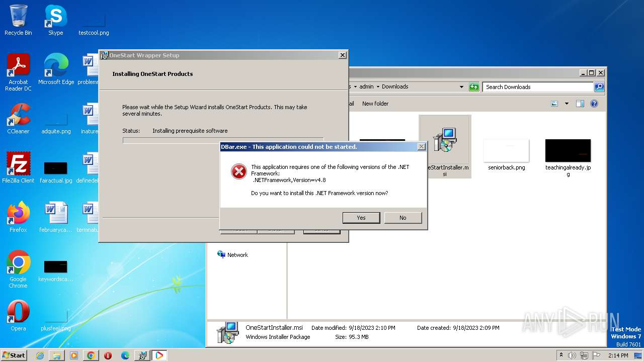Click the admin breadcrumb segment

pyautogui.click(x=366, y=87)
